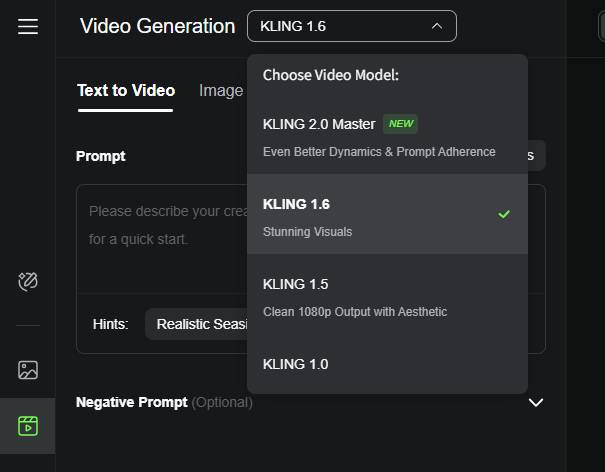Focus the prompt description text field

tap(162, 239)
